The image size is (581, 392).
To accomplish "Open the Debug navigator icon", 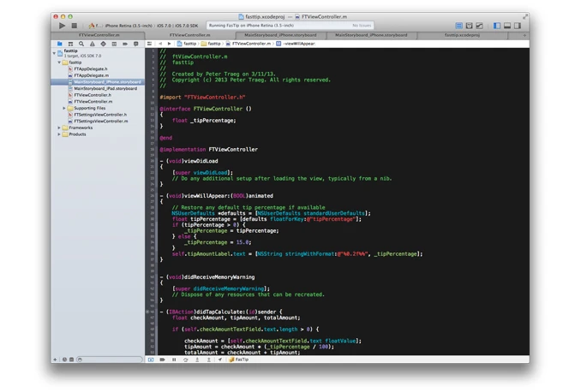I will [x=114, y=44].
